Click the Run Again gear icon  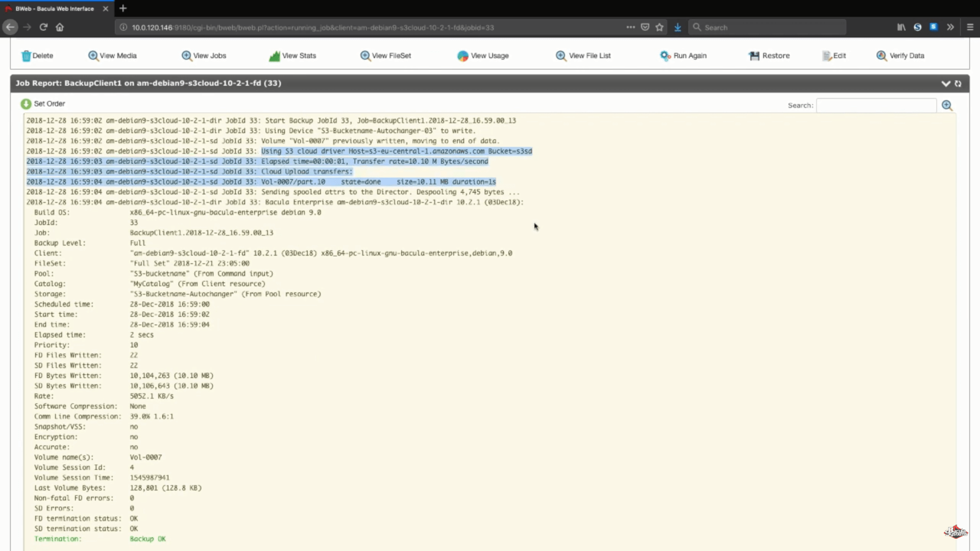(665, 56)
